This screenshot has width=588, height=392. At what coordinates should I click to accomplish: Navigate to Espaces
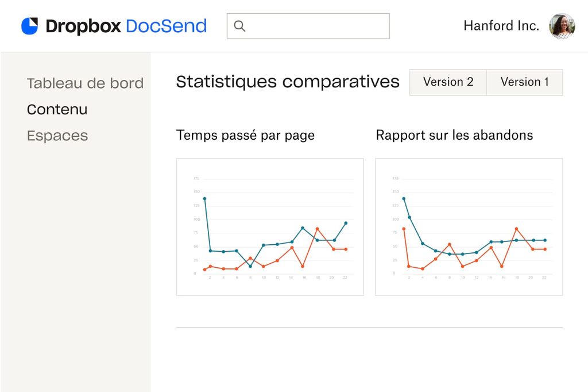coord(57,136)
